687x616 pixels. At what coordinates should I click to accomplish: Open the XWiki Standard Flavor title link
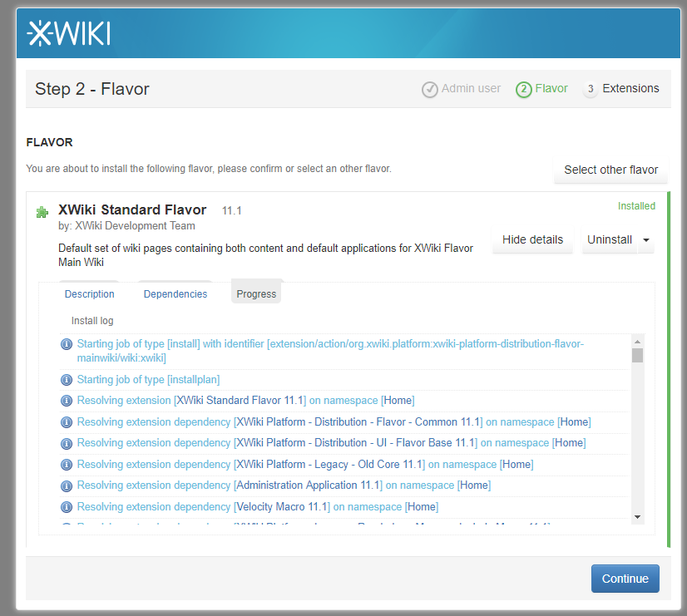(x=132, y=209)
